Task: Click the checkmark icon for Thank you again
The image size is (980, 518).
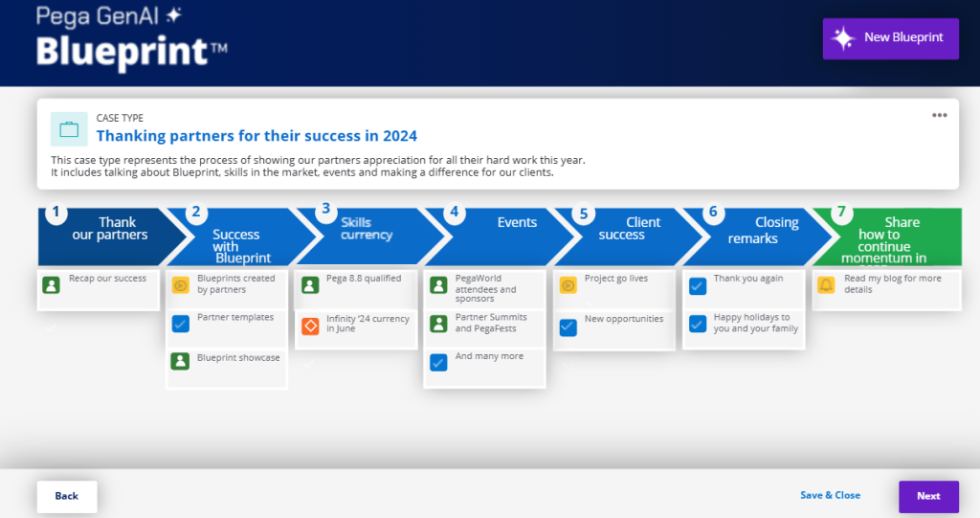Action: [x=698, y=286]
